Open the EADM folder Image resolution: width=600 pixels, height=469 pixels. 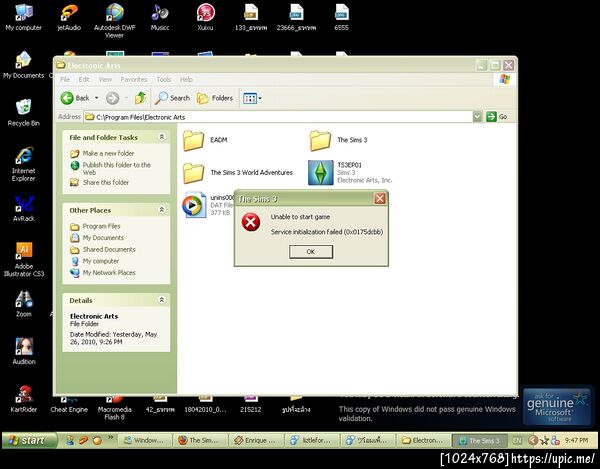point(206,140)
